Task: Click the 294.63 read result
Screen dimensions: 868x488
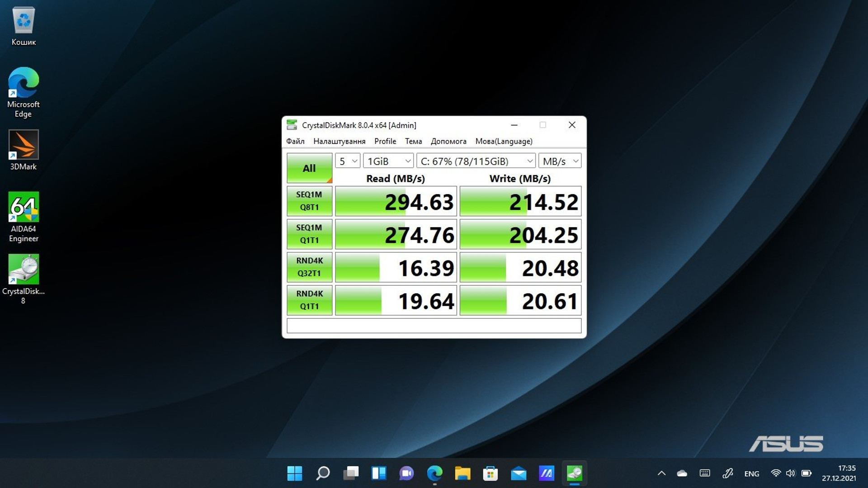Action: [x=396, y=201]
